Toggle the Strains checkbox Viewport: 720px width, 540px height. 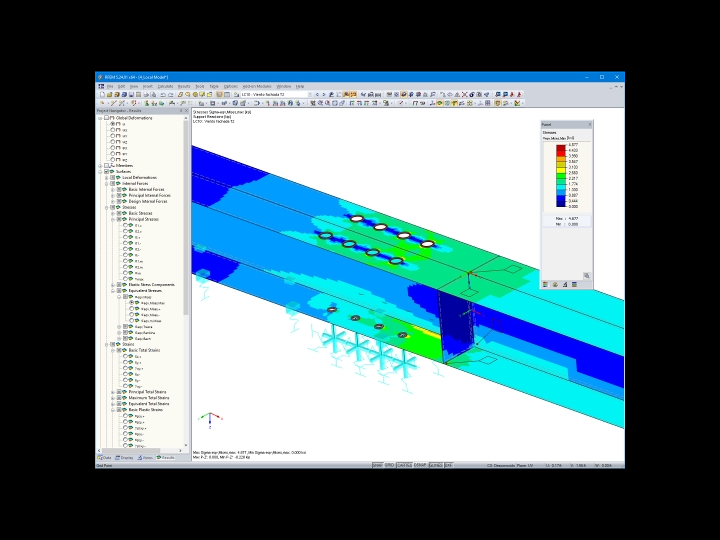tap(112, 344)
